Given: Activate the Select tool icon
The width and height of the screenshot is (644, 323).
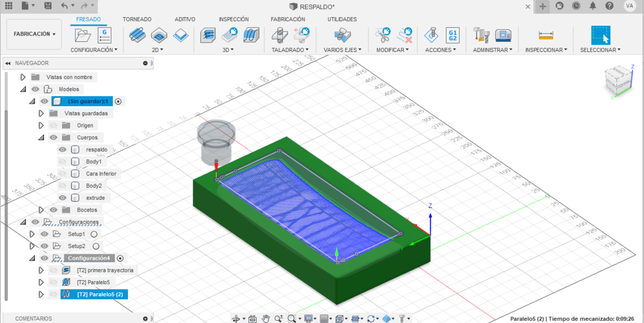Looking at the screenshot, I should 600,35.
